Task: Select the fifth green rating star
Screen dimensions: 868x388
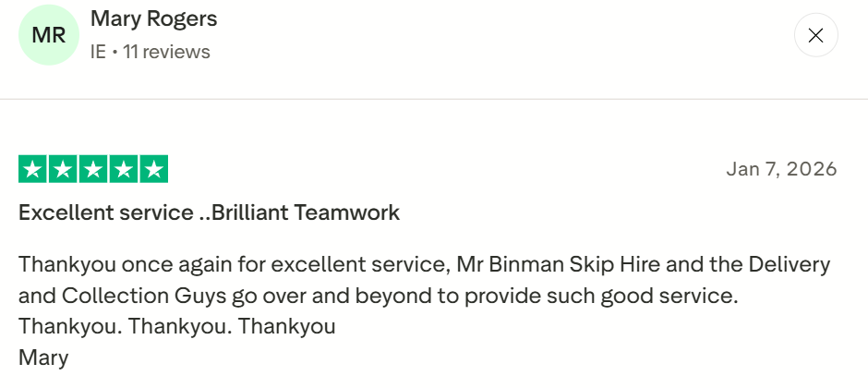Action: coord(153,169)
